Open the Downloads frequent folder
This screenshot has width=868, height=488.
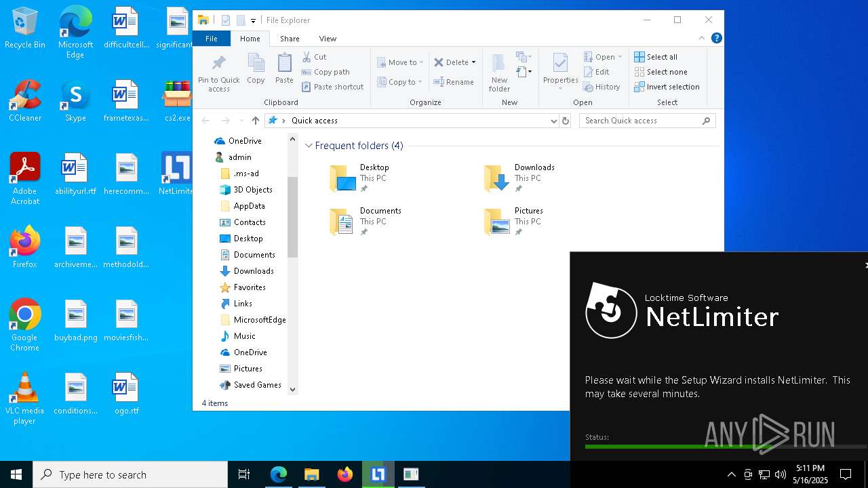point(519,178)
